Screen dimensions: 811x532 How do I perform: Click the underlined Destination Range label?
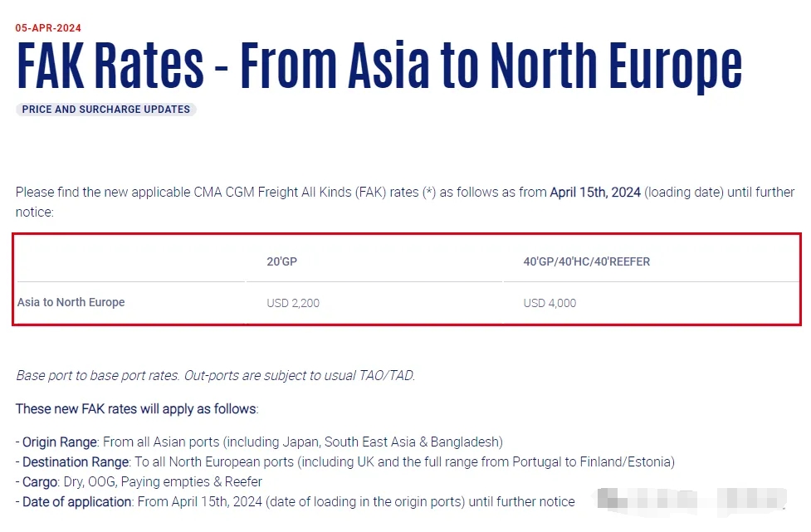pos(76,461)
